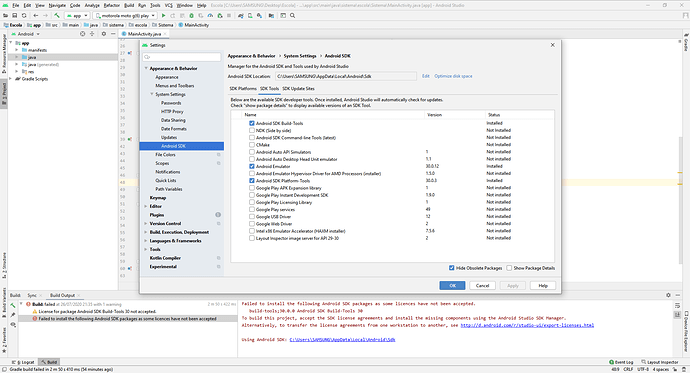The image size is (690, 373).
Task: Click the Optimize disk space link
Action: [x=453, y=76]
